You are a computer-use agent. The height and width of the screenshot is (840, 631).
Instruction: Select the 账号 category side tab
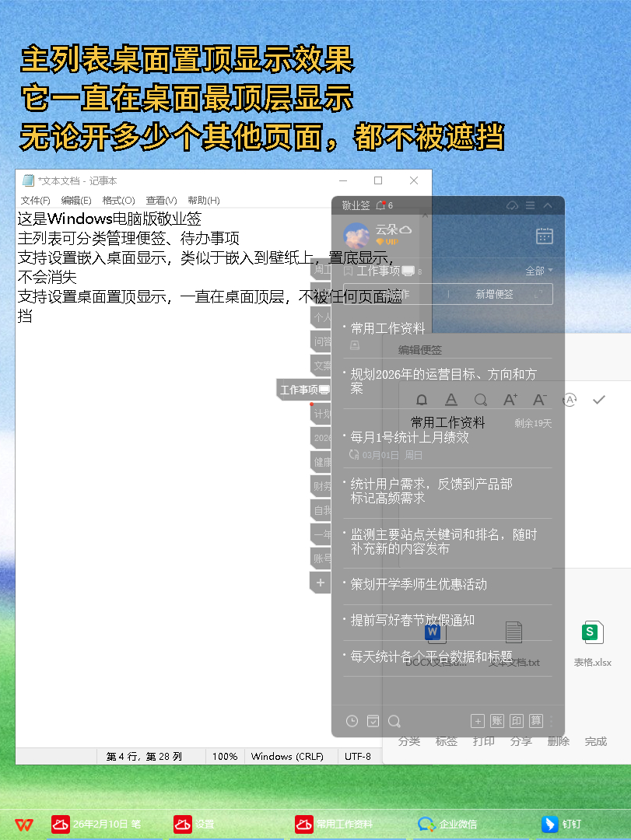pos(321,558)
